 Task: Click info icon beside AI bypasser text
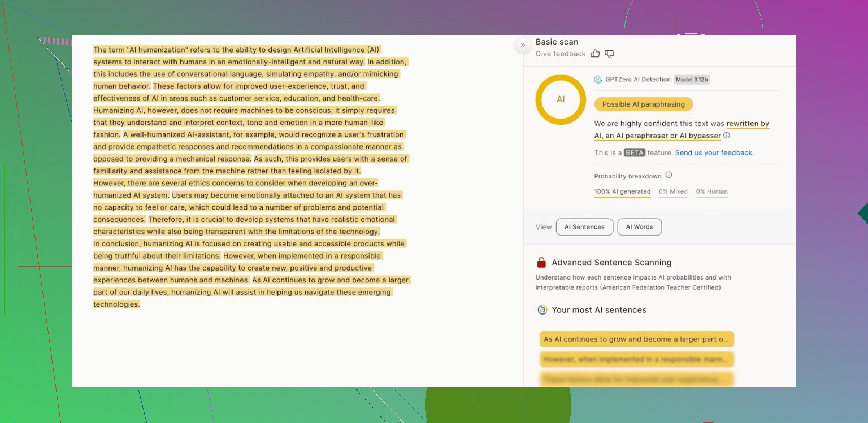(x=727, y=136)
